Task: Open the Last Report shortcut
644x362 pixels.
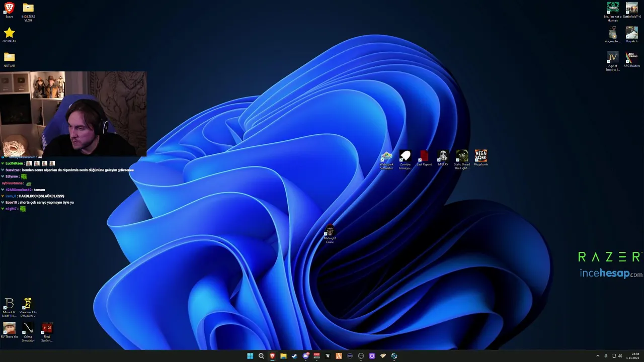Action: click(424, 158)
